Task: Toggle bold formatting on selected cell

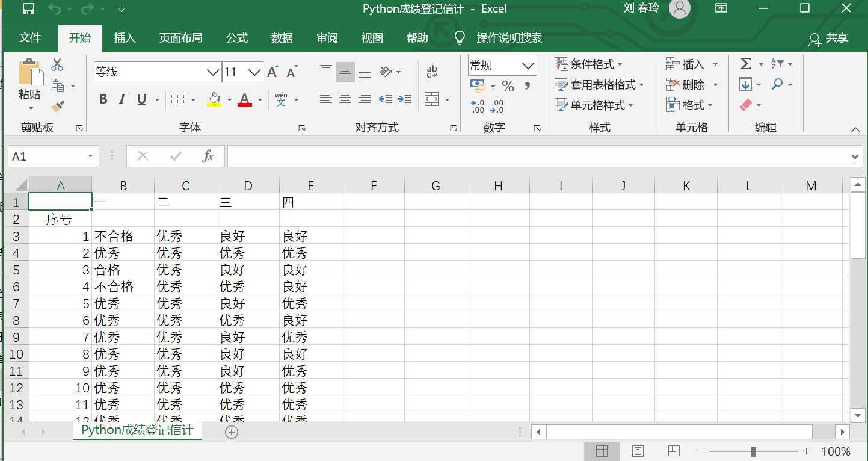Action: tap(102, 99)
